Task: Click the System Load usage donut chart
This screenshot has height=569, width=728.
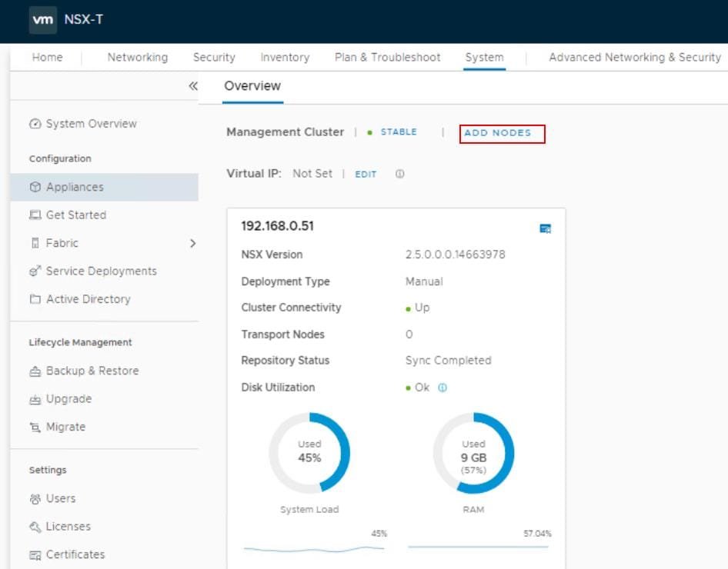Action: (309, 452)
